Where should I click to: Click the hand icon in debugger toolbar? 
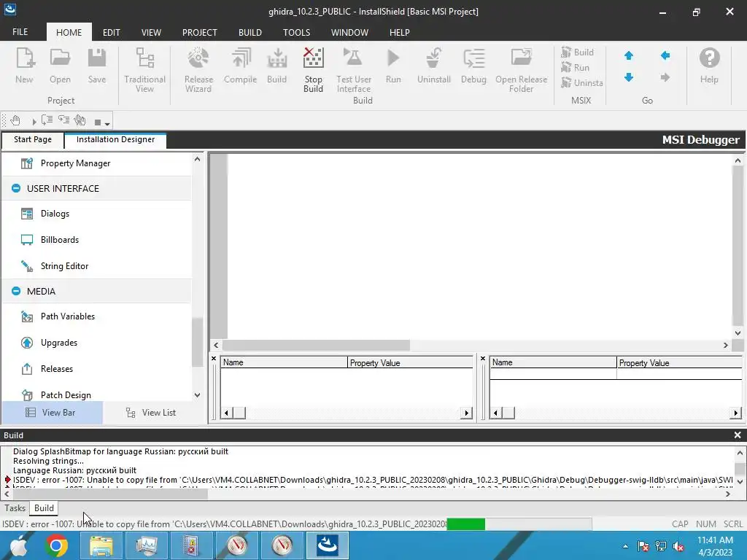click(15, 121)
